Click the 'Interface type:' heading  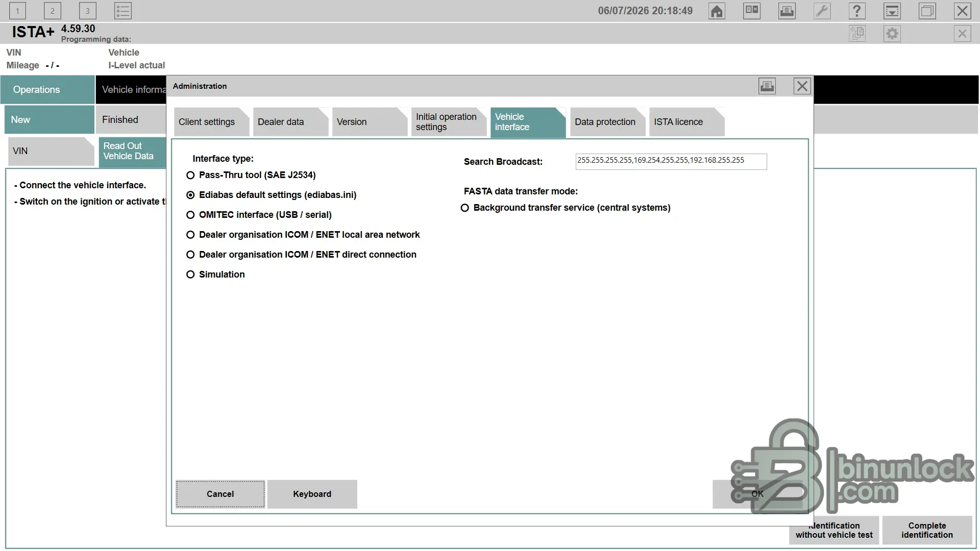tap(223, 159)
